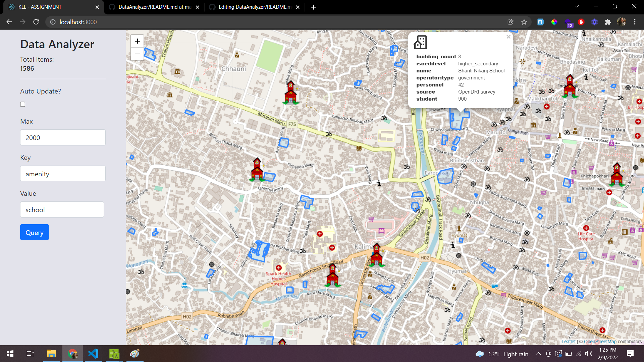Close the Shanti Nikanj School popup

(x=508, y=37)
